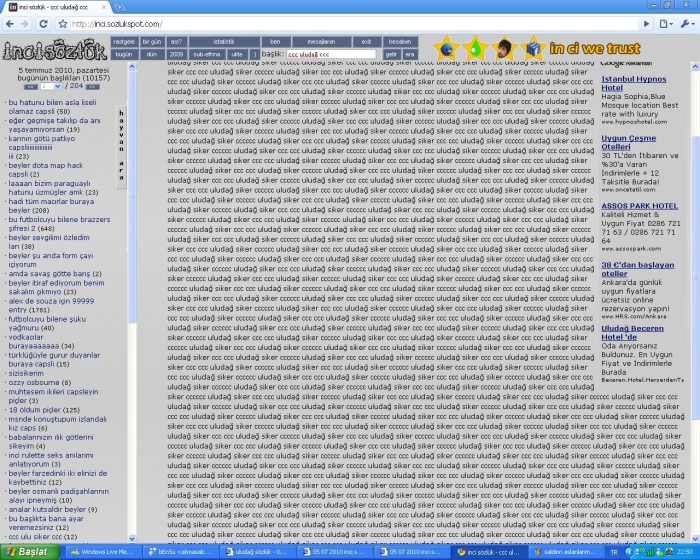Image resolution: width=700 pixels, height=560 pixels.
Task: Click the browser back arrow
Action: (x=10, y=24)
